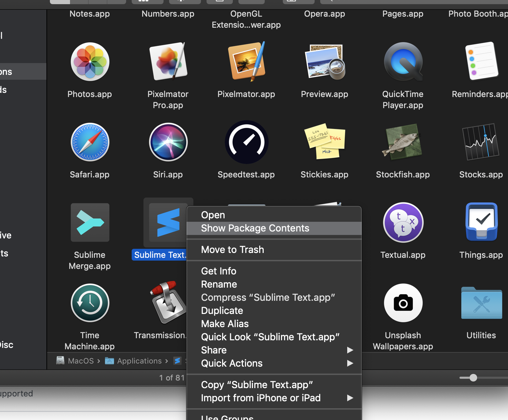Select the Sublime Merge.app icon
Viewport: 508px width, 420px height.
90,222
